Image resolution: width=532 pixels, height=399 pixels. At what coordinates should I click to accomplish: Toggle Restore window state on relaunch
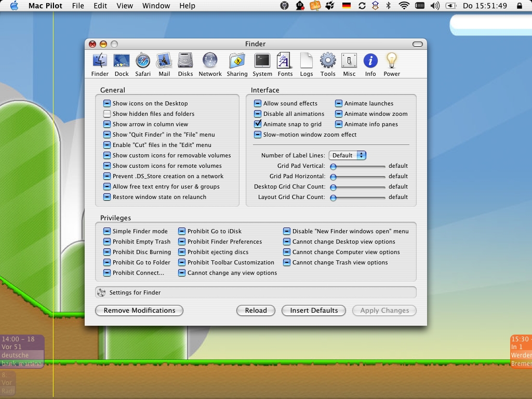coord(107,197)
